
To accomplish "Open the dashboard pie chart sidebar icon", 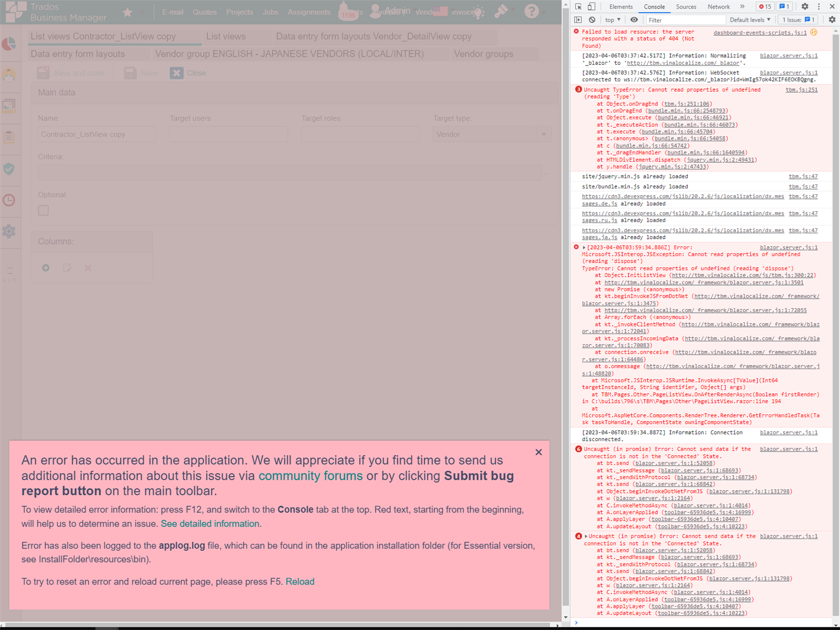I will [x=9, y=45].
